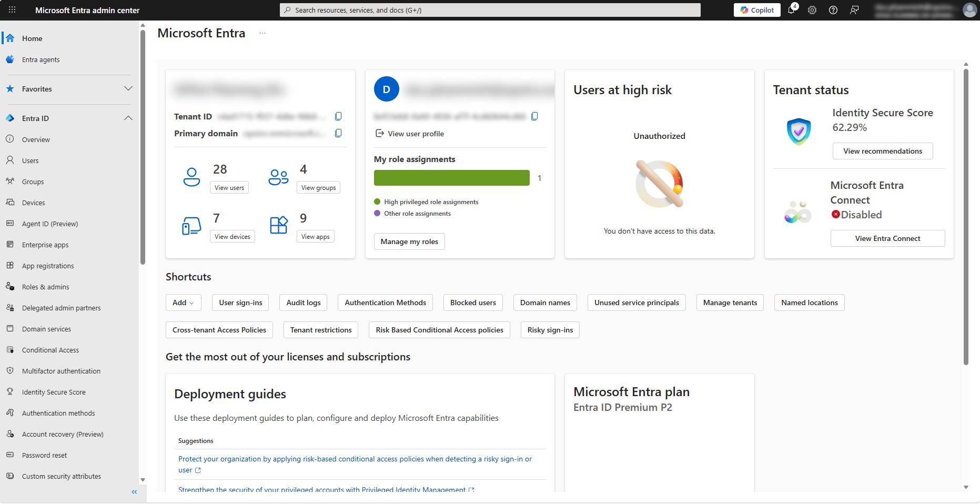This screenshot has height=504, width=980.
Task: Open the app launcher grid icon
Action: pyautogui.click(x=12, y=10)
